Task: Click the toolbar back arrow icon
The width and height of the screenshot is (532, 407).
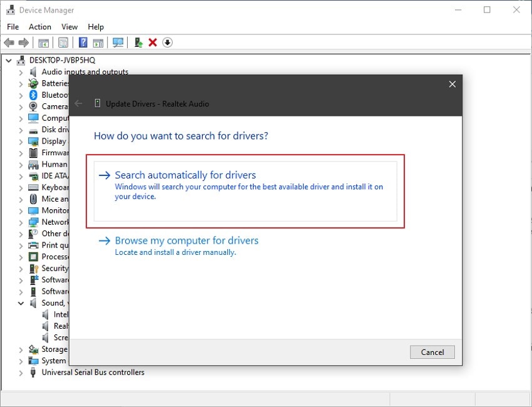Action: (9, 43)
